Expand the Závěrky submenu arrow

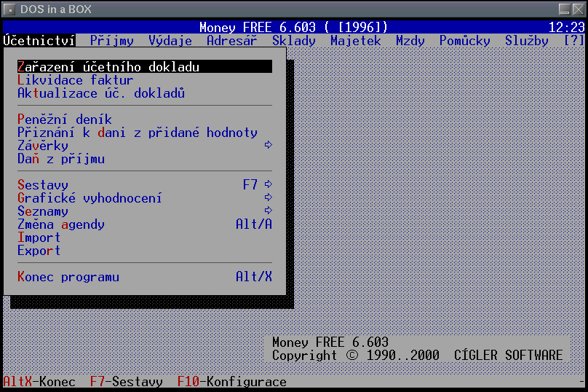[268, 145]
